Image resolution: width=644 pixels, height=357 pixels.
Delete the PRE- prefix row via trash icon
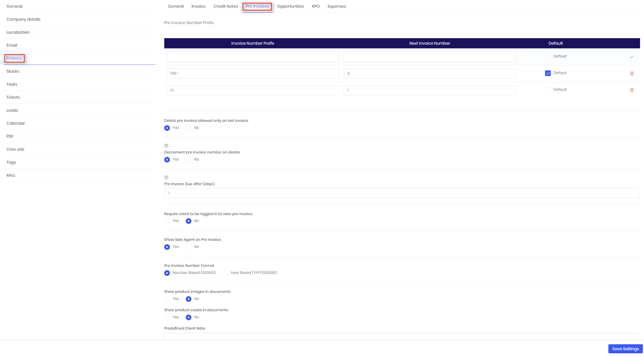[632, 73]
